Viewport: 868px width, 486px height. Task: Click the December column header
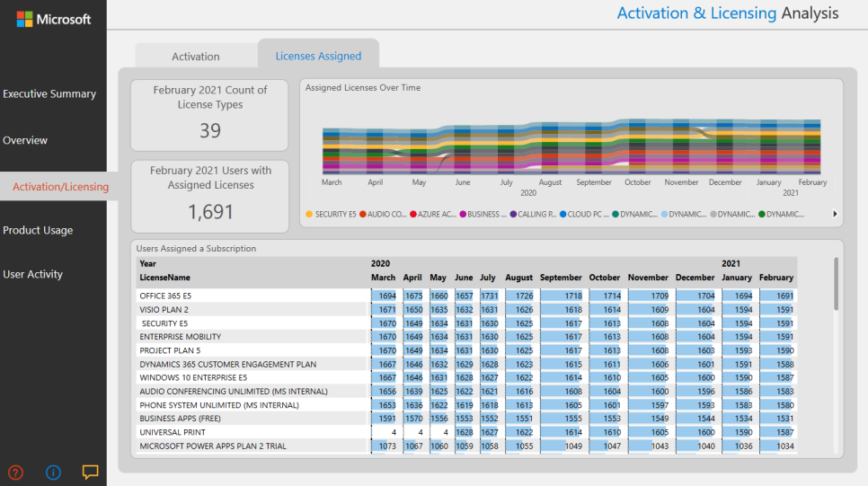695,278
